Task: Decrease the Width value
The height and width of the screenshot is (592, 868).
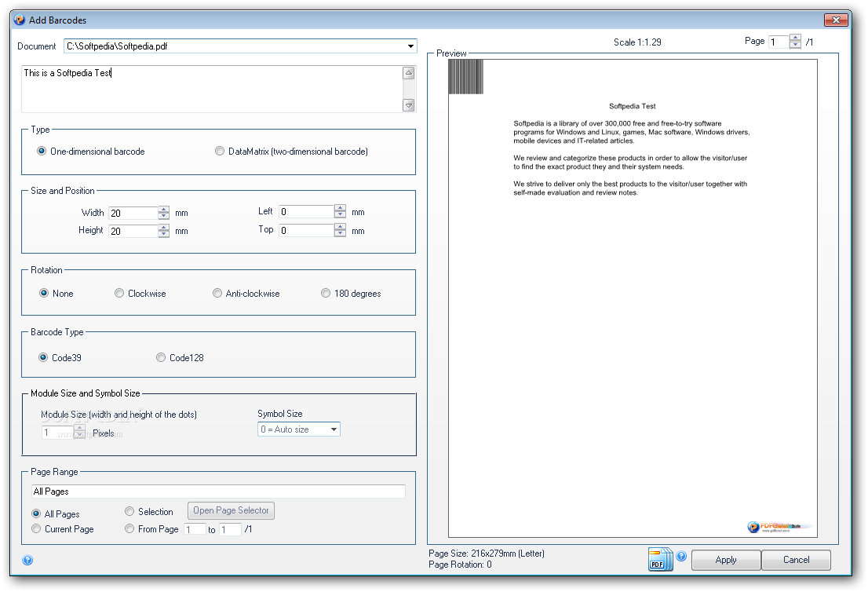Action: point(163,216)
